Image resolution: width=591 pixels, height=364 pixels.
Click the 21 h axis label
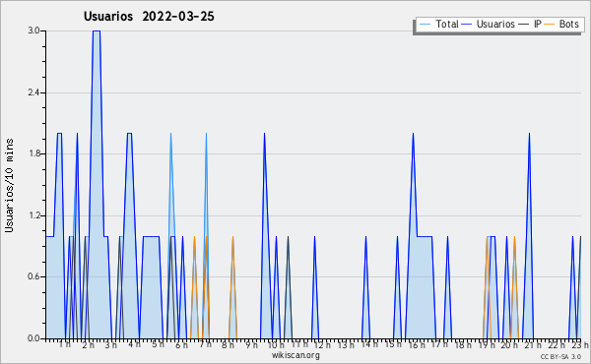[x=533, y=344]
